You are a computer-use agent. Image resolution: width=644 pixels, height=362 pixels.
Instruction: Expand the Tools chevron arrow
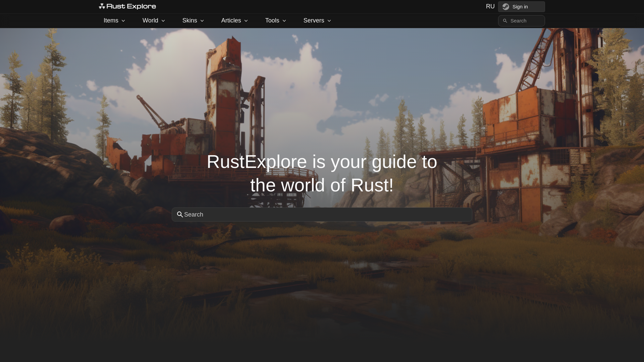click(x=284, y=21)
